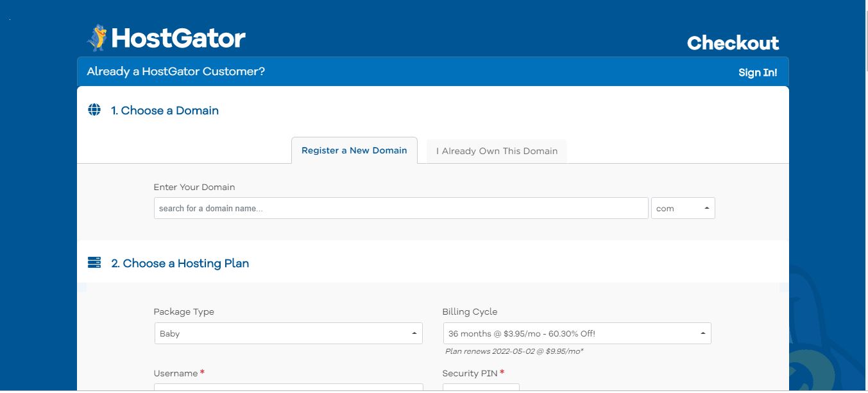Viewport: 868px width, 393px height.
Task: Click the Plan renews 2022-05-02 note
Action: [x=515, y=351]
